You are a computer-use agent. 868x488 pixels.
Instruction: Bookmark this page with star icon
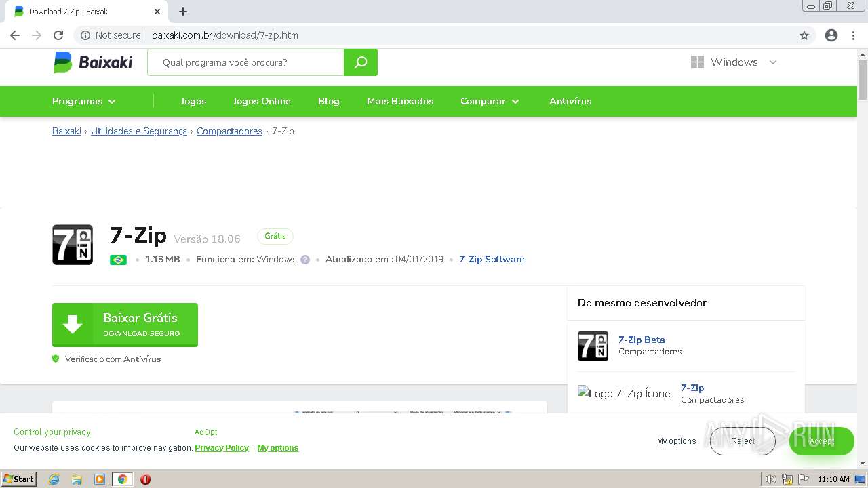(804, 35)
